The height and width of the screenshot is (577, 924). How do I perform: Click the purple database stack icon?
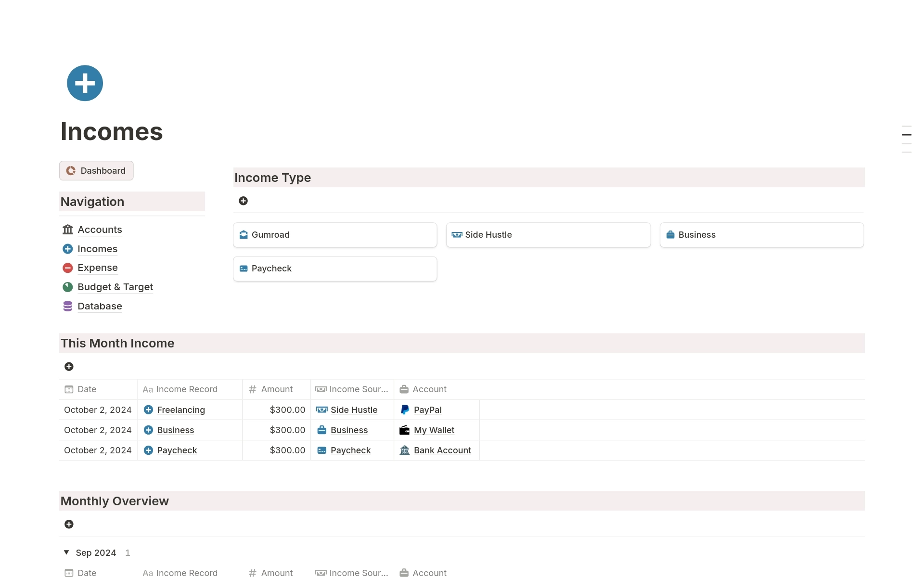(68, 306)
